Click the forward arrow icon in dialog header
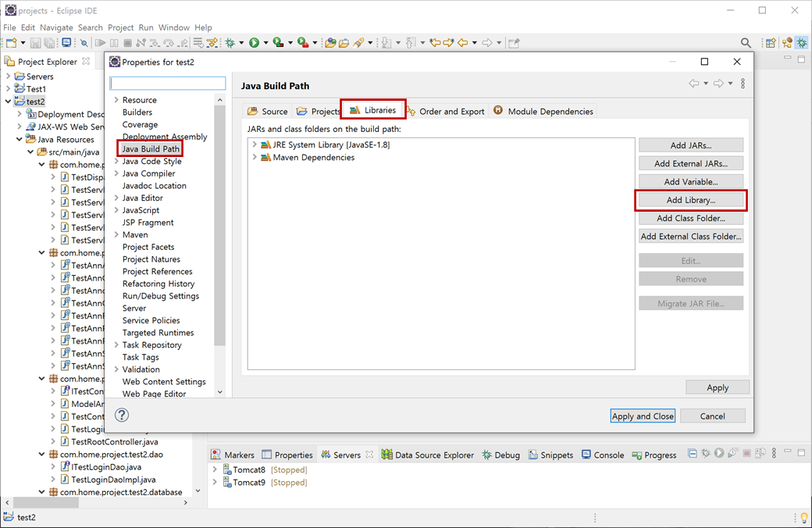Viewport: 812px width, 528px height. 718,84
